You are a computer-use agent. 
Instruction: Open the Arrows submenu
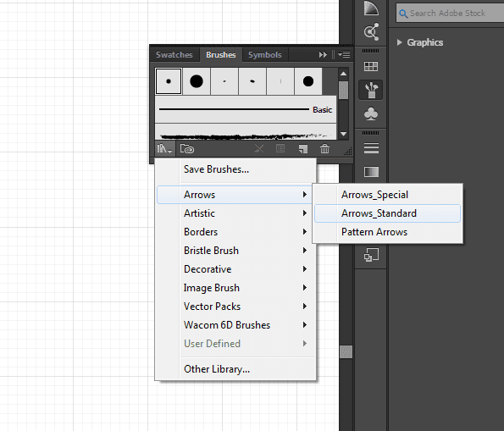[234, 195]
